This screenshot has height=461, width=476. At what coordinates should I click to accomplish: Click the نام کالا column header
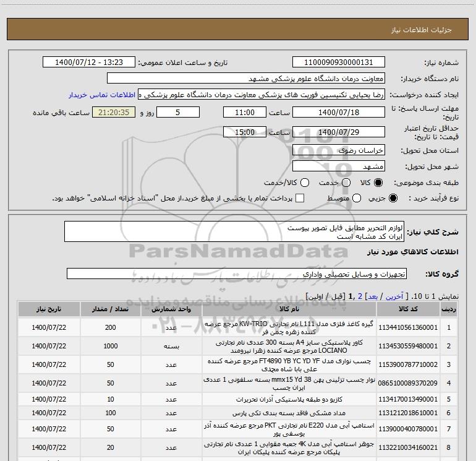[289, 309]
